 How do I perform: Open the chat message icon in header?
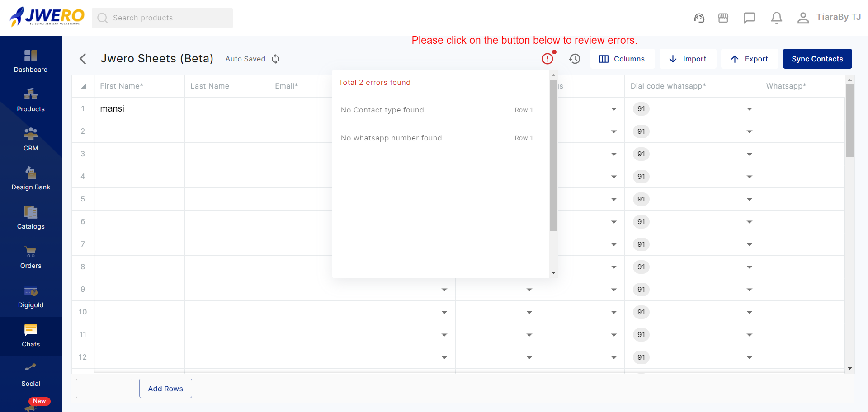[x=749, y=18]
